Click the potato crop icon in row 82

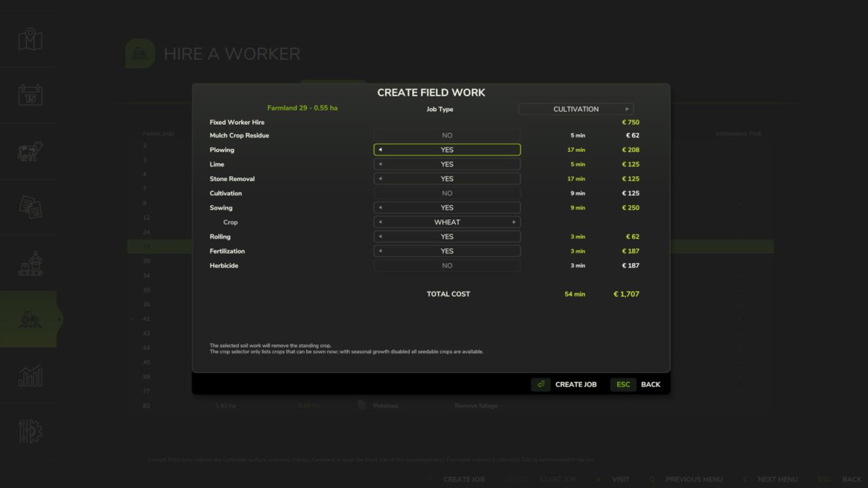coord(361,405)
